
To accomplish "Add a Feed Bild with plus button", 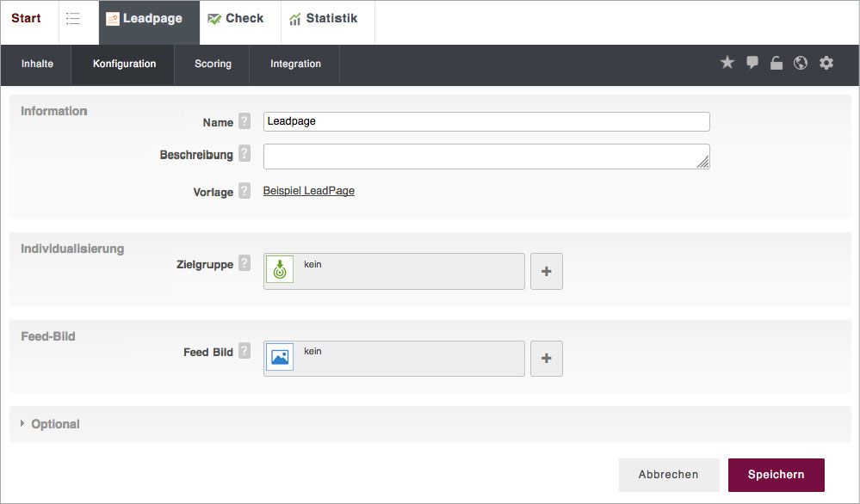I will pos(547,359).
